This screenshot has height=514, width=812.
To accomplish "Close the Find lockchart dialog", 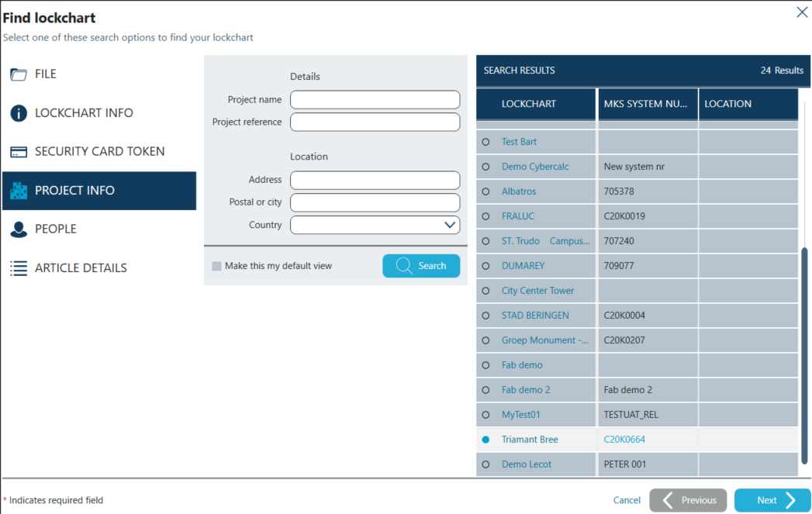I will click(802, 12).
